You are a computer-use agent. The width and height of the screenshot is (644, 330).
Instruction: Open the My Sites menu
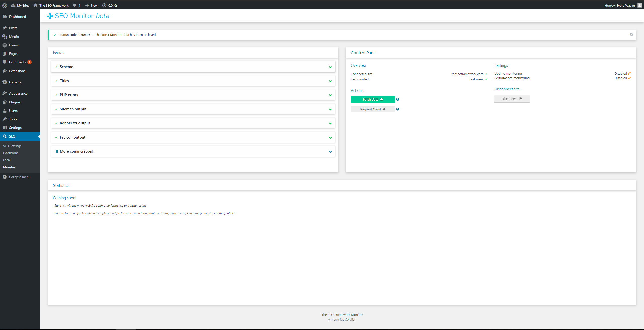[x=20, y=5]
